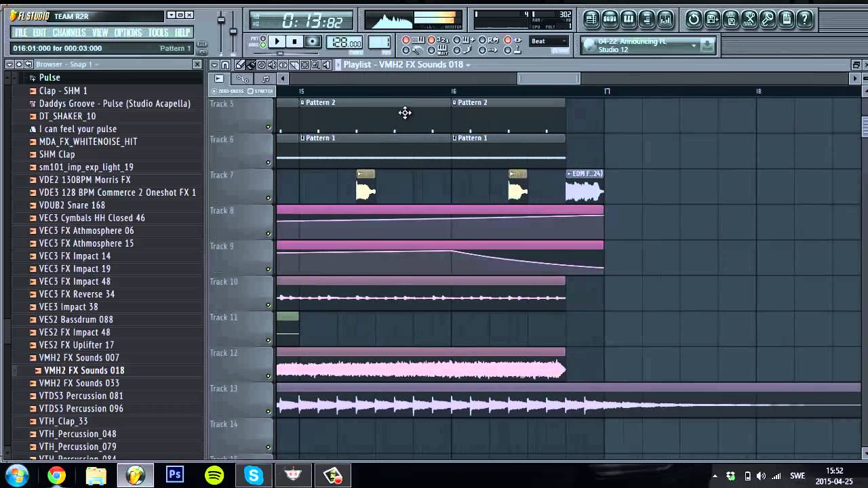Show the Browser using its toolbar icon

tap(646, 19)
